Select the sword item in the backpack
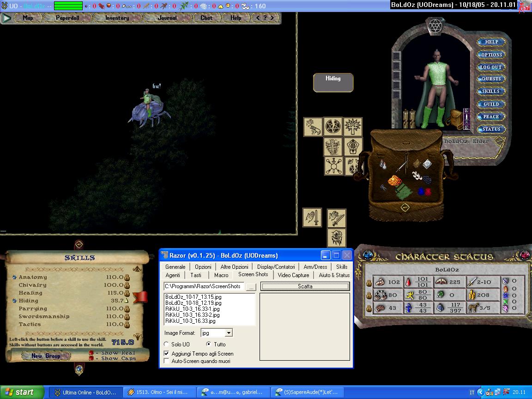Viewport: 532px width, 399px height. 402,165
